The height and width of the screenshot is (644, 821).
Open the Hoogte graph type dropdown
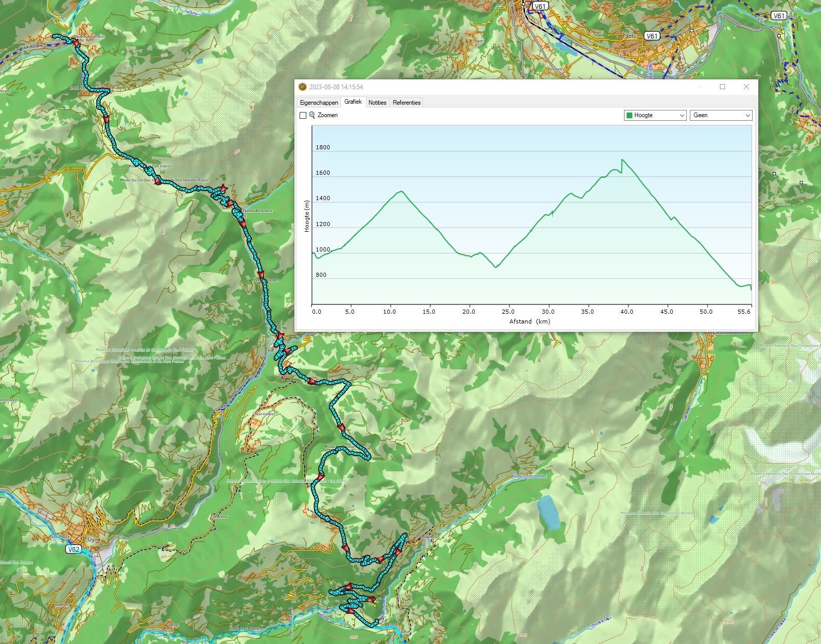pos(655,115)
